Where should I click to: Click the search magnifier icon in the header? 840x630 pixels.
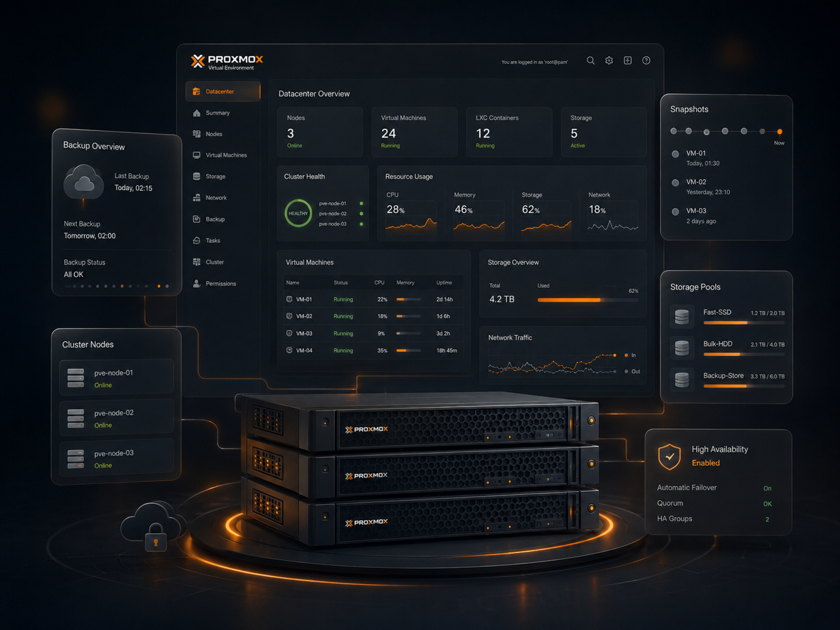coord(591,60)
